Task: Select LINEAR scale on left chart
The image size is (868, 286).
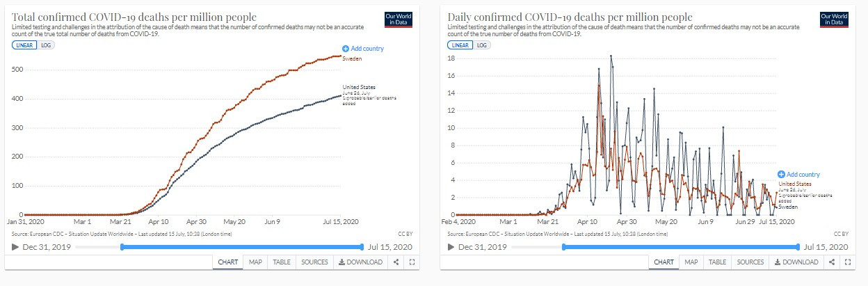Action: coord(24,45)
